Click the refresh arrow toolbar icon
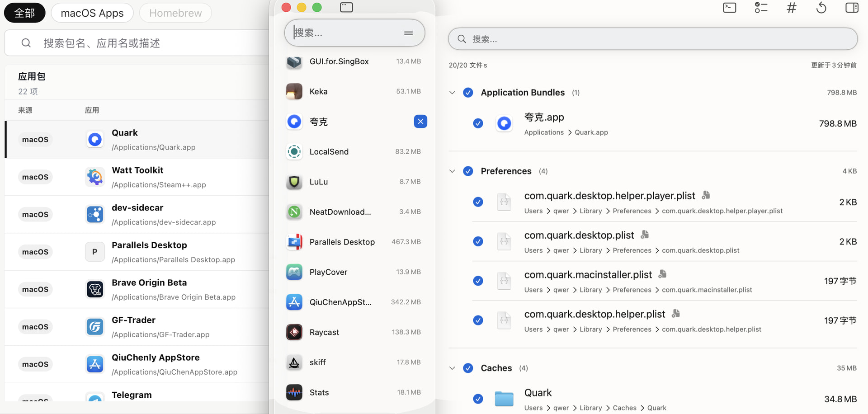The width and height of the screenshot is (868, 414). tap(821, 8)
